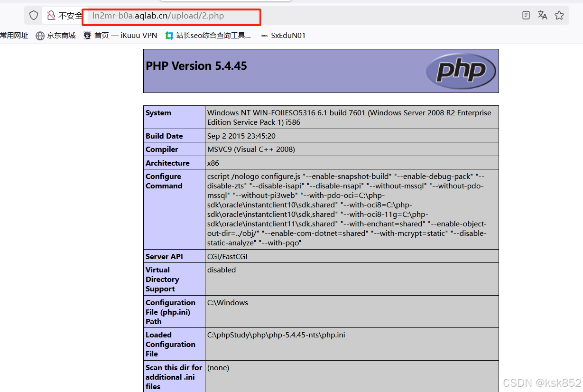
Task: Open the 首页 — iKuuu VPN bookmark
Action: click(120, 36)
